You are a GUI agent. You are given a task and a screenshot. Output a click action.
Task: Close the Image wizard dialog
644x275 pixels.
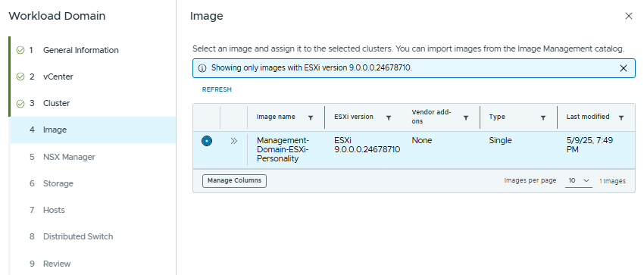628,16
